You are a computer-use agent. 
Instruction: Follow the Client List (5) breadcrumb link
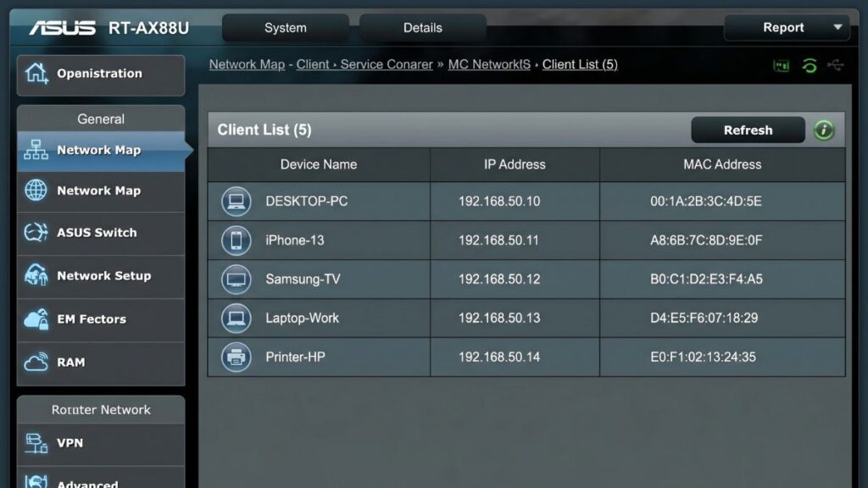point(580,64)
